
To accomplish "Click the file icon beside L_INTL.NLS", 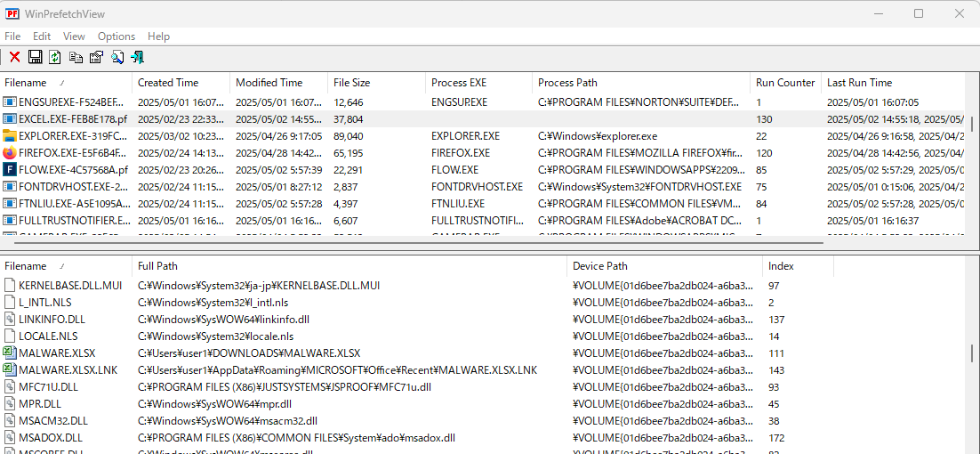I will pos(9,302).
